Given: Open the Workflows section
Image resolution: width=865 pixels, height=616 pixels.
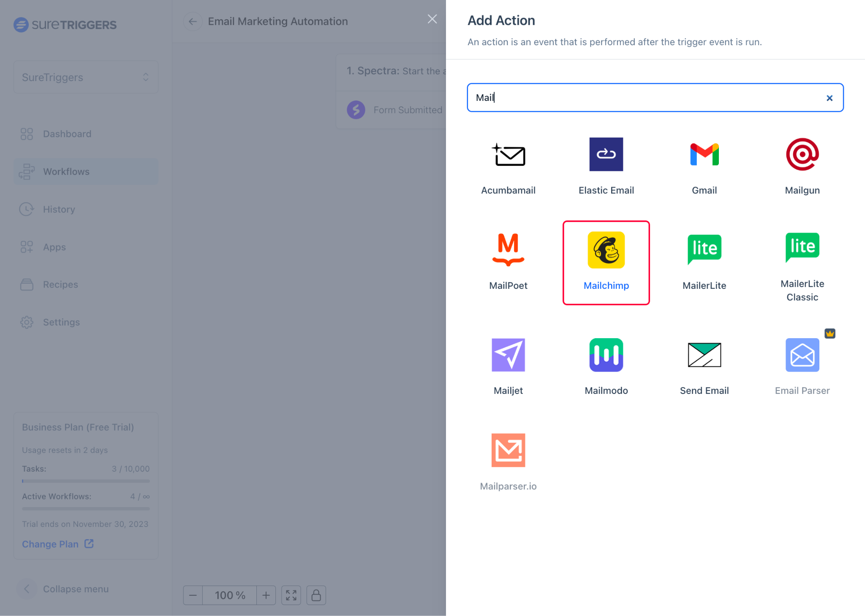Looking at the screenshot, I should [x=66, y=171].
